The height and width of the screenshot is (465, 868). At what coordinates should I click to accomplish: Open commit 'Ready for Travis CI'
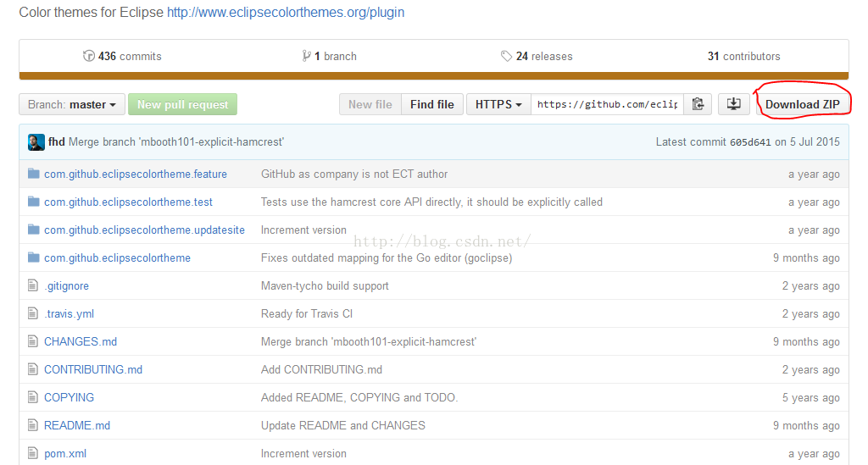(307, 314)
